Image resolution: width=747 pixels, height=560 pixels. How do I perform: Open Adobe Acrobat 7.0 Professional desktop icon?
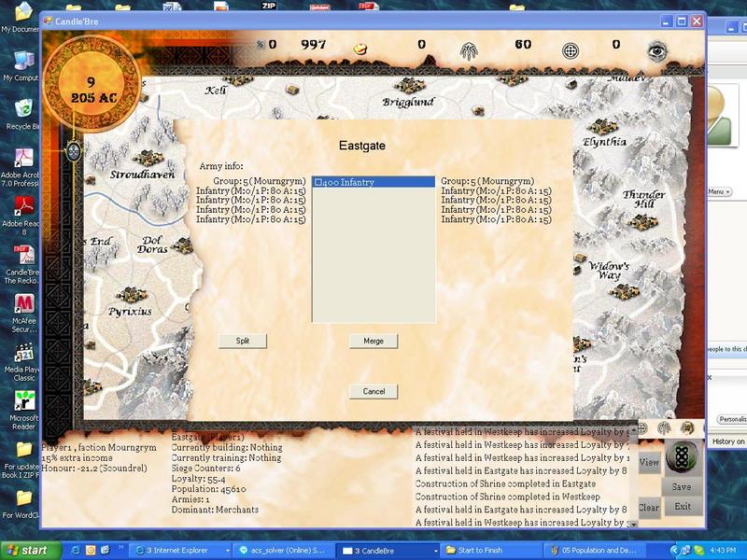(x=21, y=167)
